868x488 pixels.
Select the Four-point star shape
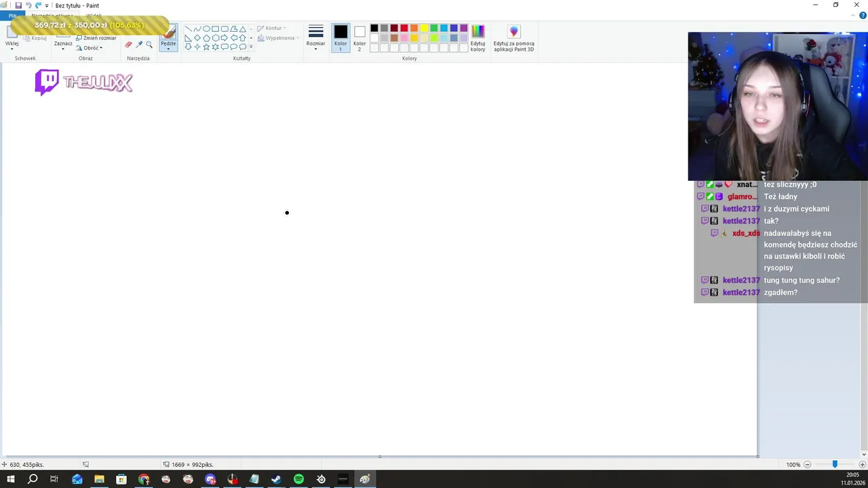pos(197,47)
